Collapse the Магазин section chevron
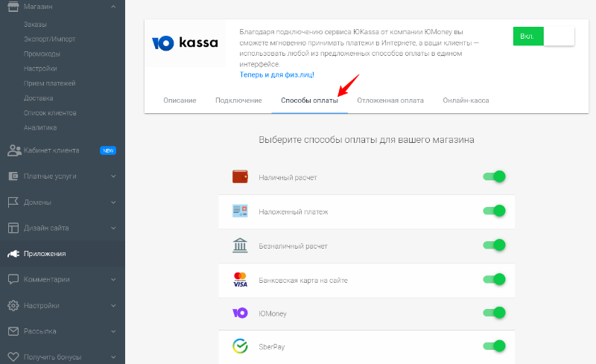 click(x=113, y=7)
